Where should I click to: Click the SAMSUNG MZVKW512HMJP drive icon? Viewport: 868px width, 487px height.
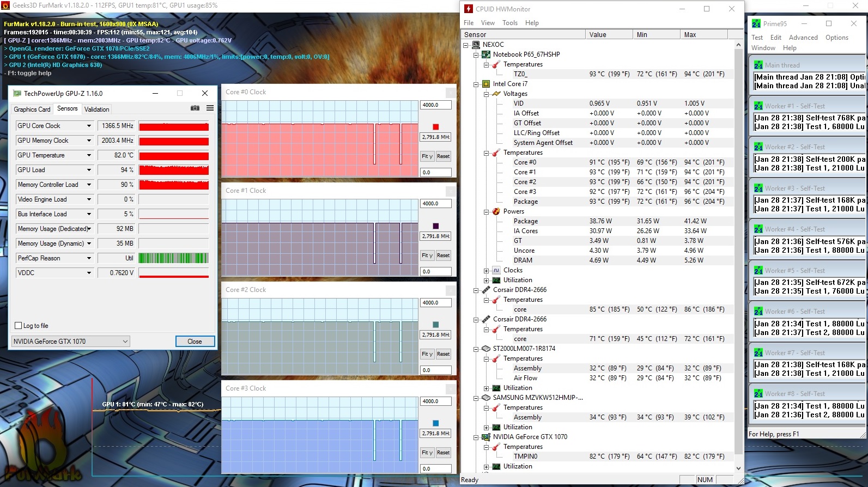pyautogui.click(x=486, y=398)
